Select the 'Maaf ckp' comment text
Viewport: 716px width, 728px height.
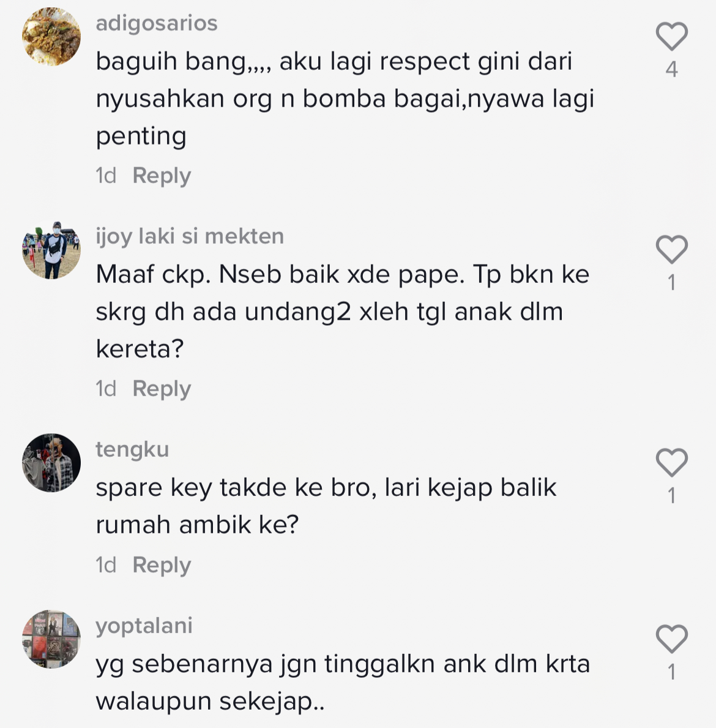point(343,312)
